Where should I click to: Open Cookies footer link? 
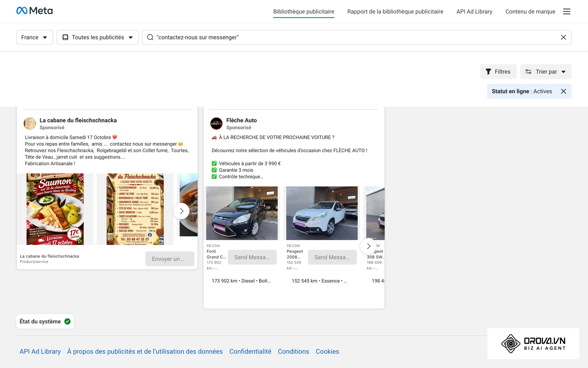point(327,351)
